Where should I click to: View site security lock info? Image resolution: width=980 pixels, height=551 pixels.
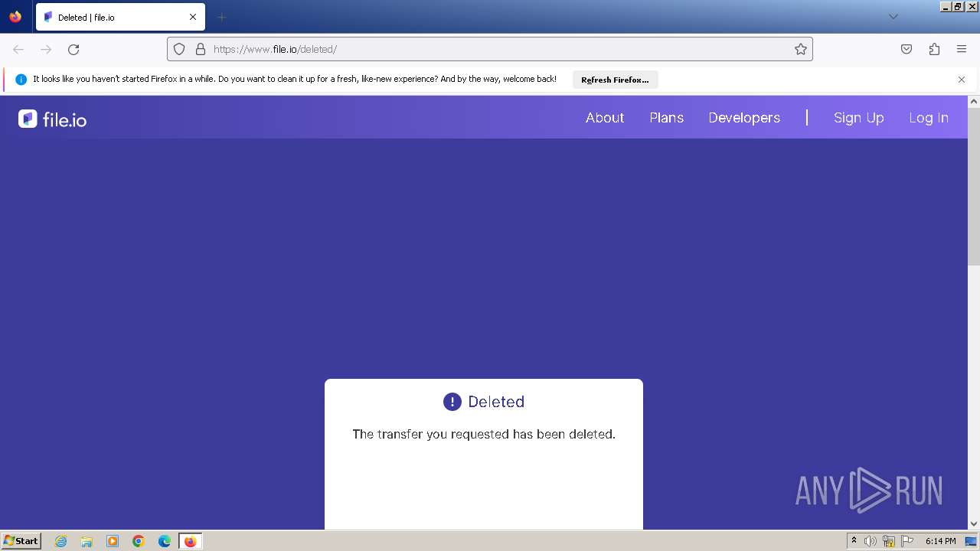tap(201, 49)
